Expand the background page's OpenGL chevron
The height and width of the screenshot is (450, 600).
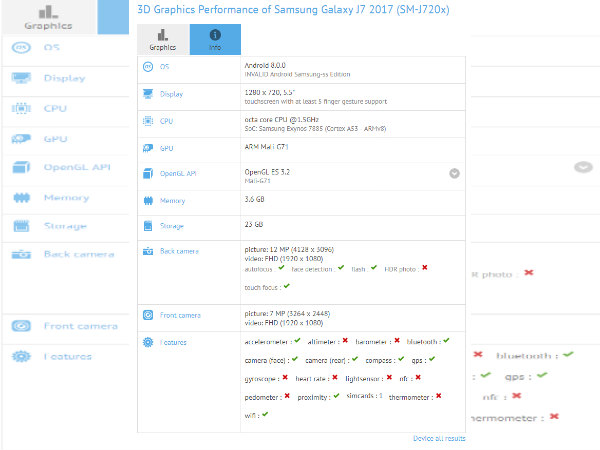click(583, 167)
